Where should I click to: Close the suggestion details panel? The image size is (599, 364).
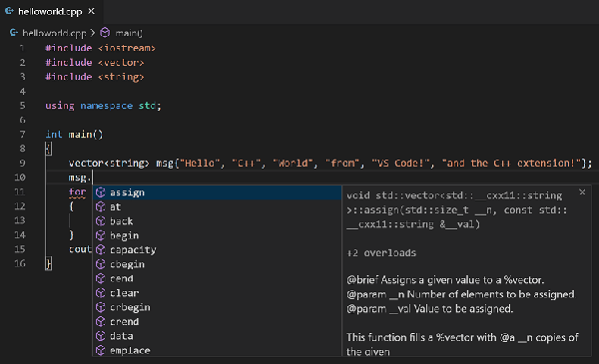[x=582, y=192]
